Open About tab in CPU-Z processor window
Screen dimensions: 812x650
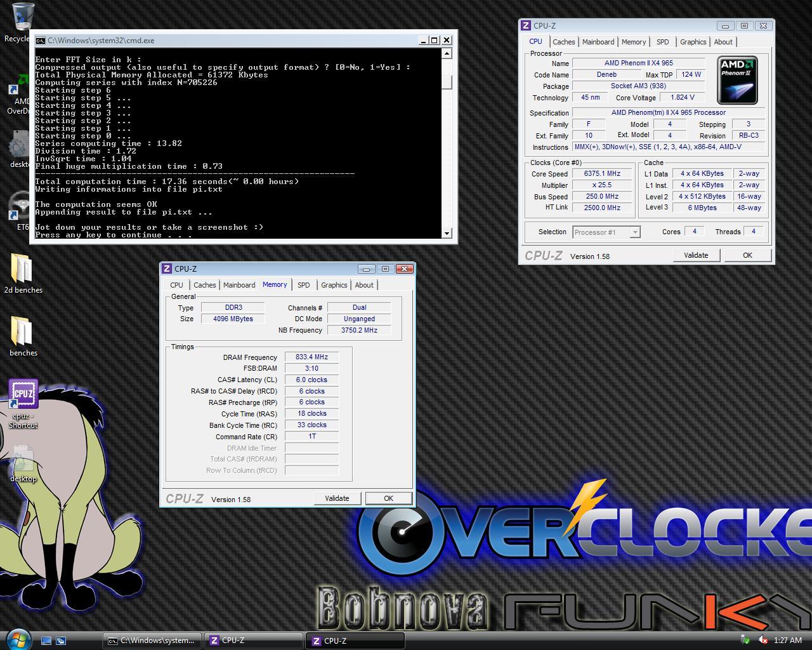(723, 42)
